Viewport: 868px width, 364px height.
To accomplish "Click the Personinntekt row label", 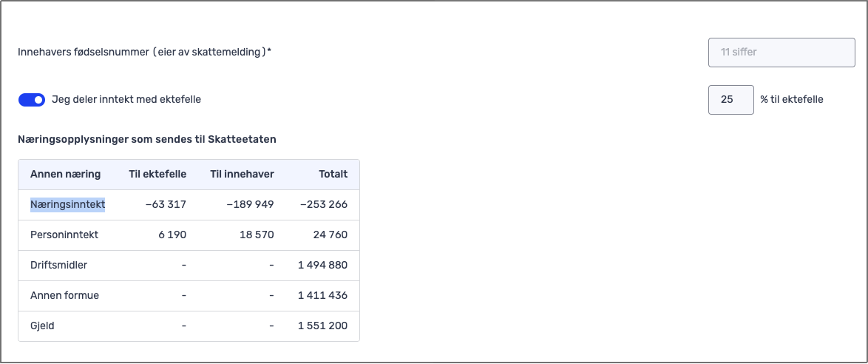I will pos(64,235).
